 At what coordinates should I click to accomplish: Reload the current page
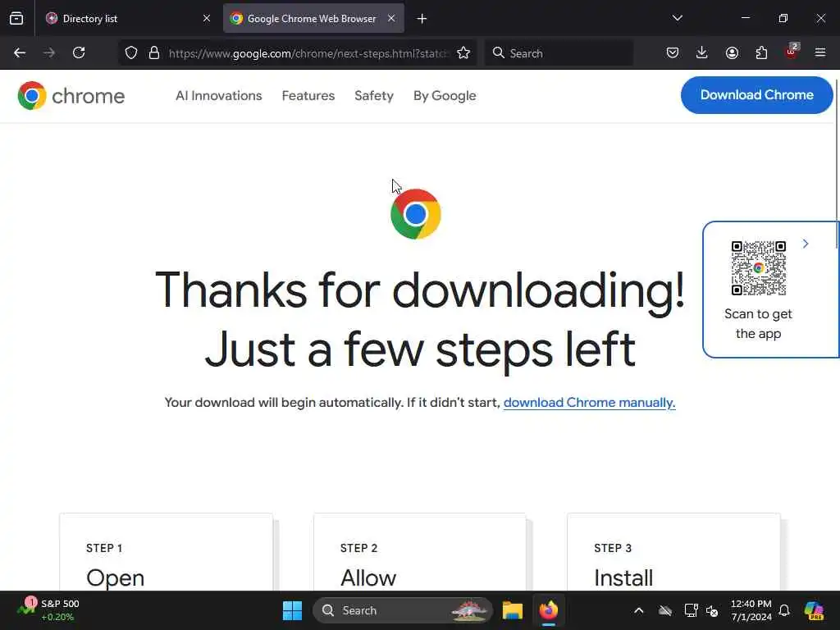pyautogui.click(x=79, y=52)
